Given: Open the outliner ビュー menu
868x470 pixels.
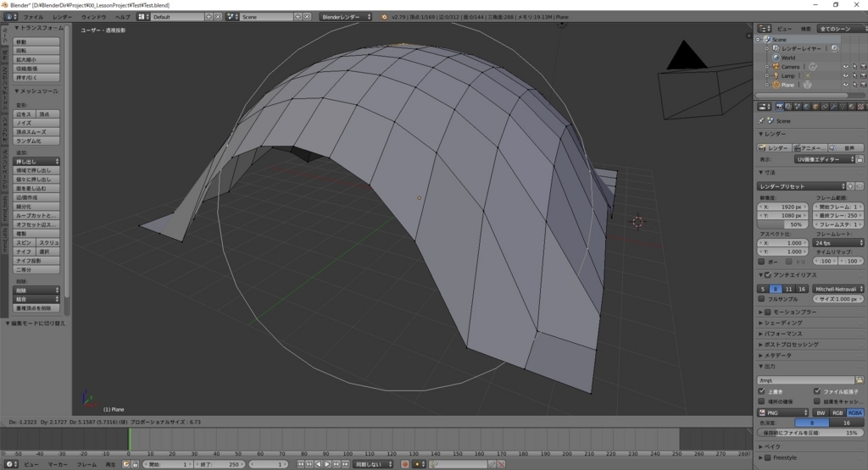Looking at the screenshot, I should coord(784,29).
